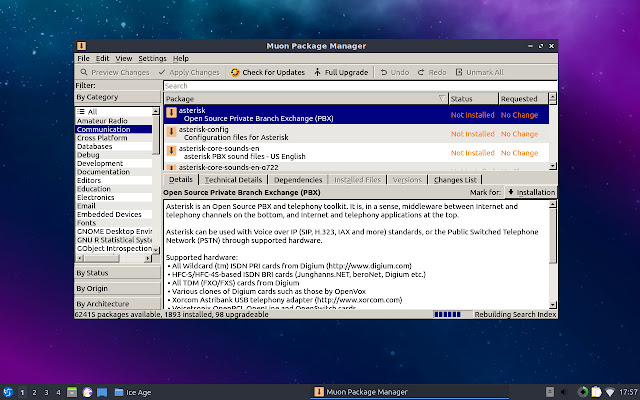
Task: Collapse the By Category filter section
Action: (118, 97)
